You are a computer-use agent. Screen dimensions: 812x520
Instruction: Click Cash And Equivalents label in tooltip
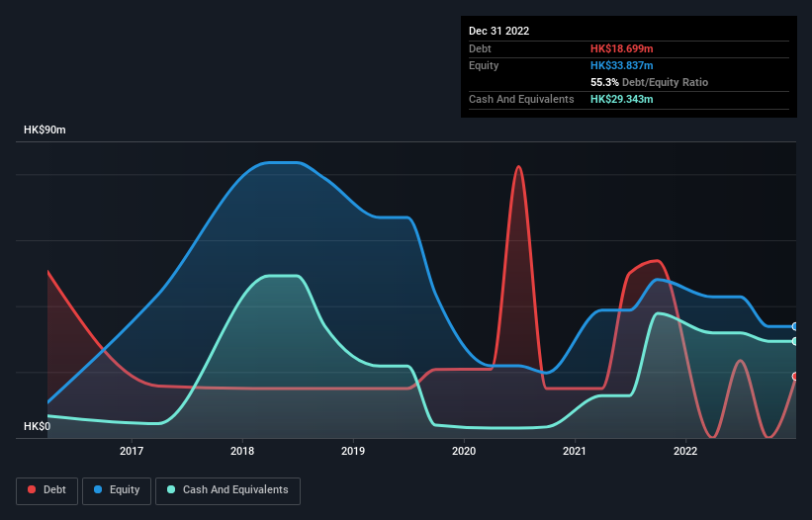click(x=521, y=99)
